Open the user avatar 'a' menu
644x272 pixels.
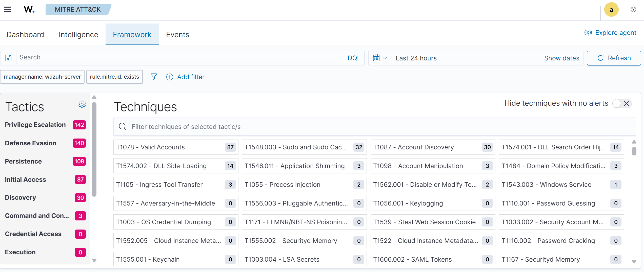coord(611,10)
